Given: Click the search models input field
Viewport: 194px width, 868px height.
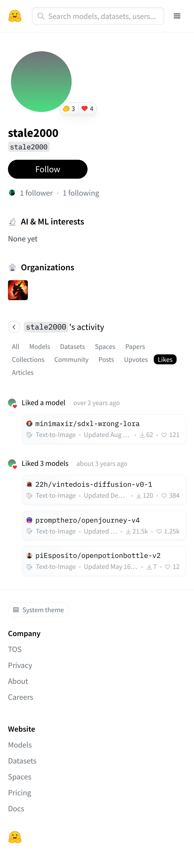Looking at the screenshot, I should (x=101, y=16).
